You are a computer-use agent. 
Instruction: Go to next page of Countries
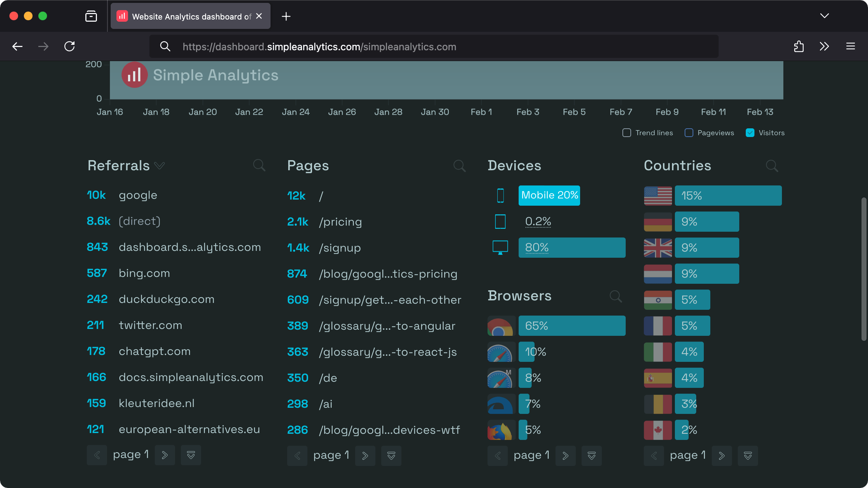click(722, 456)
